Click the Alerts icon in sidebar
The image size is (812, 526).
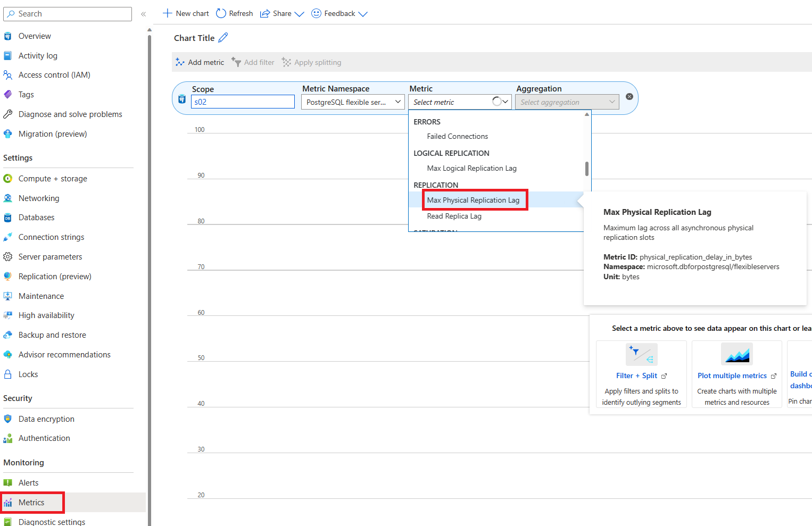point(7,483)
